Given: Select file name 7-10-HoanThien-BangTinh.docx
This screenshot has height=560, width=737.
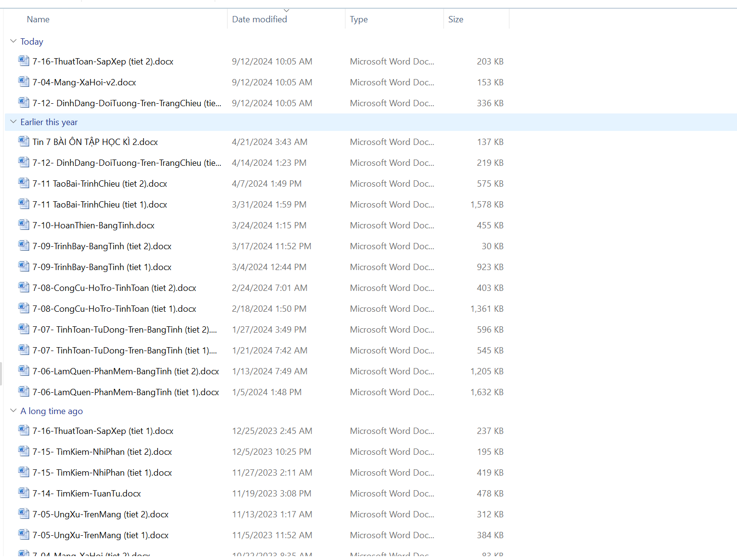Looking at the screenshot, I should pyautogui.click(x=94, y=225).
